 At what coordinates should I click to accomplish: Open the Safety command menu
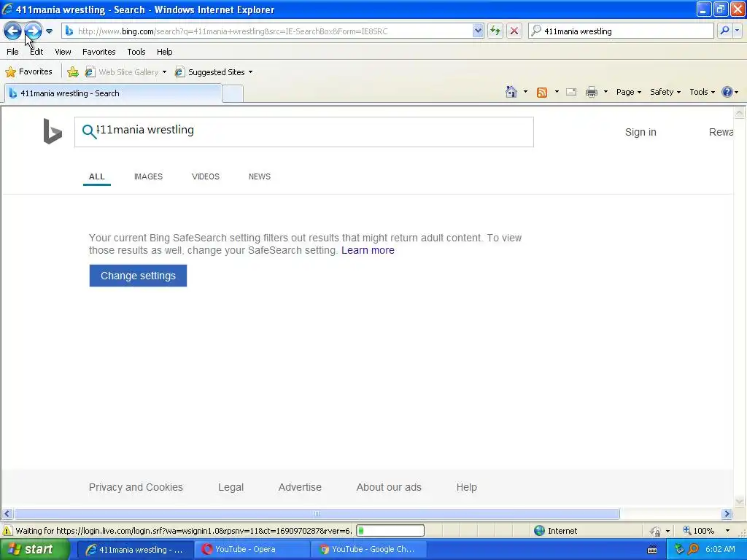pyautogui.click(x=665, y=92)
